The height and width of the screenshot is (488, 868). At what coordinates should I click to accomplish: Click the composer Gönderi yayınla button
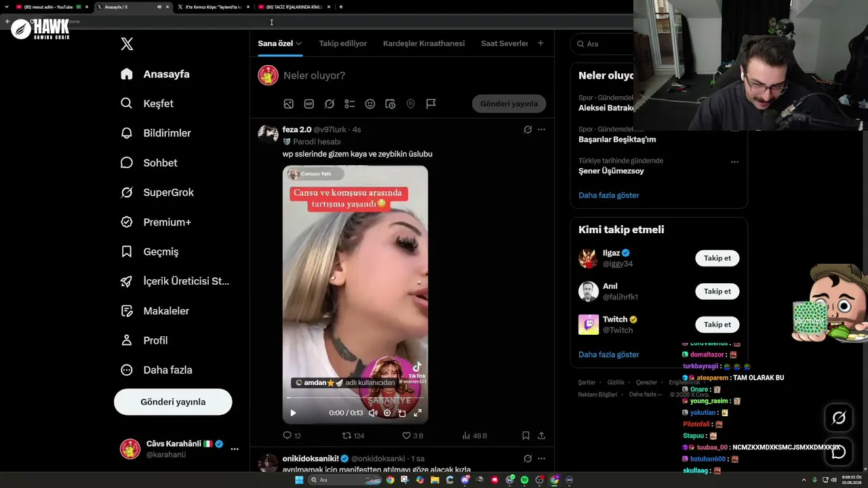coord(509,104)
